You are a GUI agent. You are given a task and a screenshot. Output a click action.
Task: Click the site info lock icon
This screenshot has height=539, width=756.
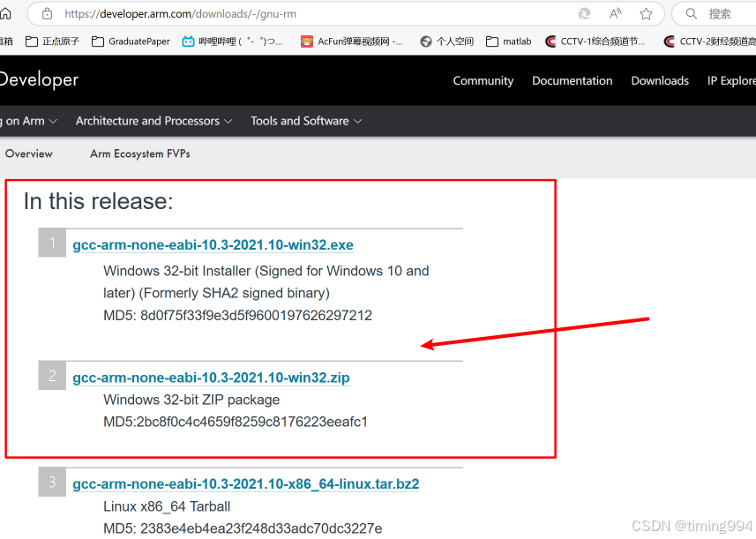[x=48, y=14]
